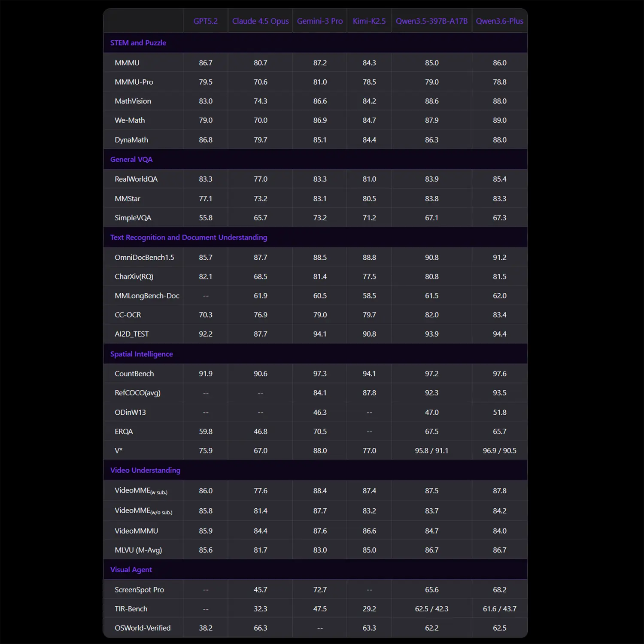Select the Visual Agent section heading

click(131, 570)
